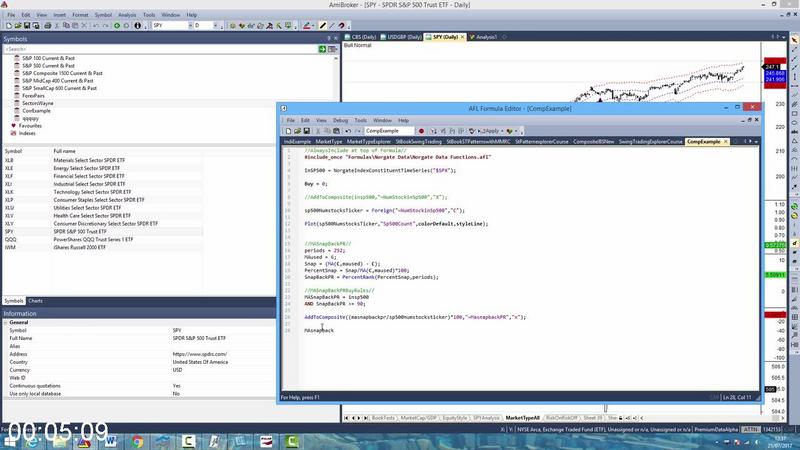Click Open icon in AFL editor toolbar
Screen dimensions: 800x450
coord(297,131)
